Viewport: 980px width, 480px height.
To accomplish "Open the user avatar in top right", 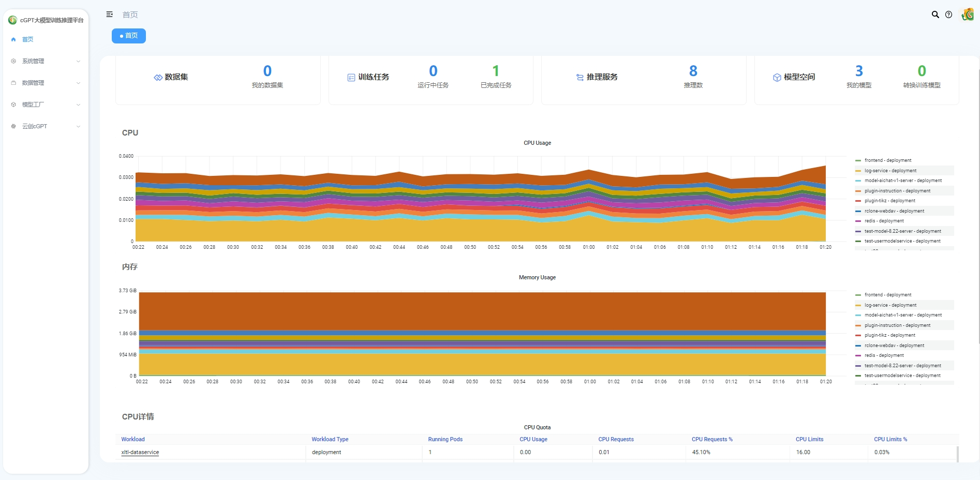I will pos(967,14).
